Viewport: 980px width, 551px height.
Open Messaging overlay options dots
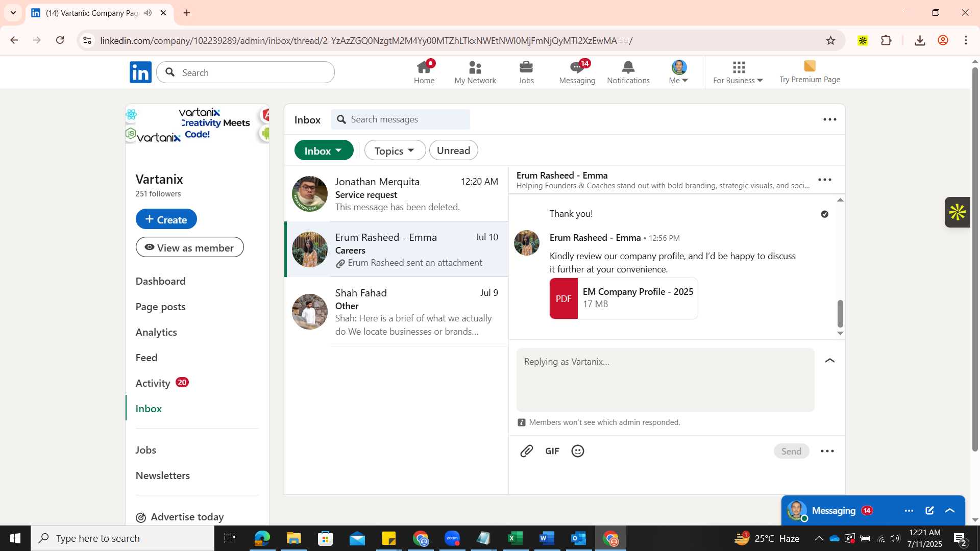point(909,511)
